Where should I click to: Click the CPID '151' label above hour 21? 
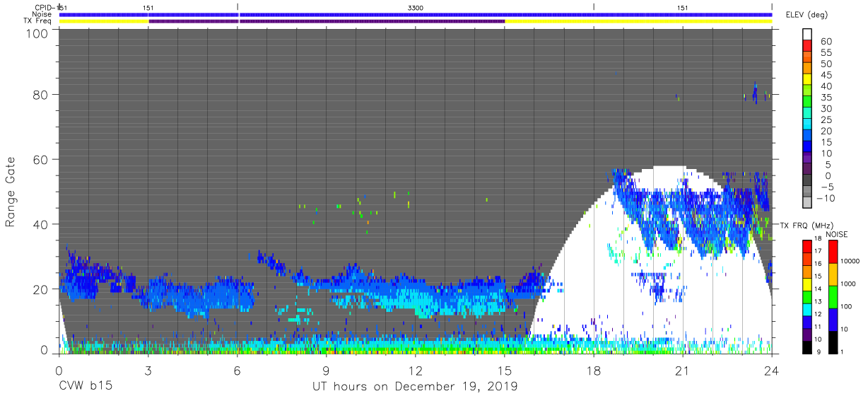(682, 7)
